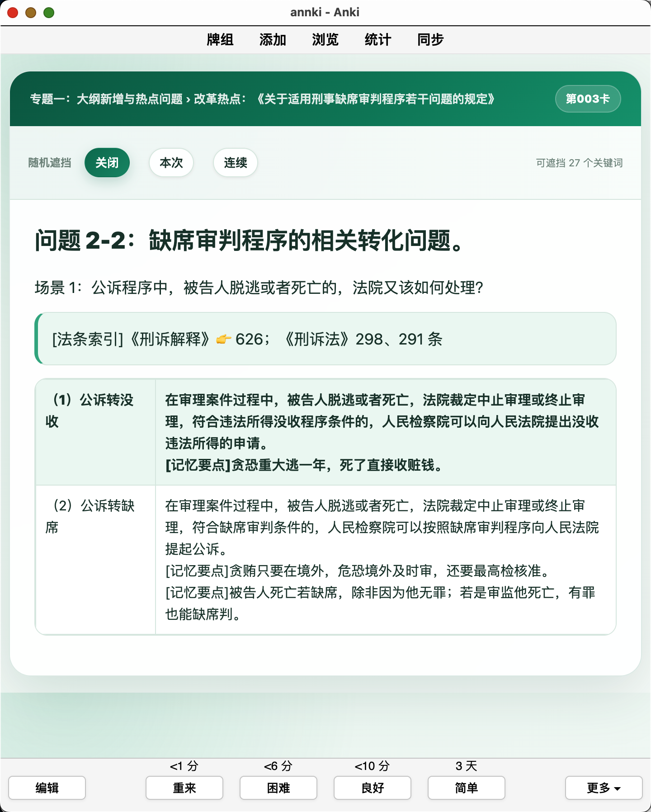
Task: Set random occlusion to 连续
Action: click(236, 162)
